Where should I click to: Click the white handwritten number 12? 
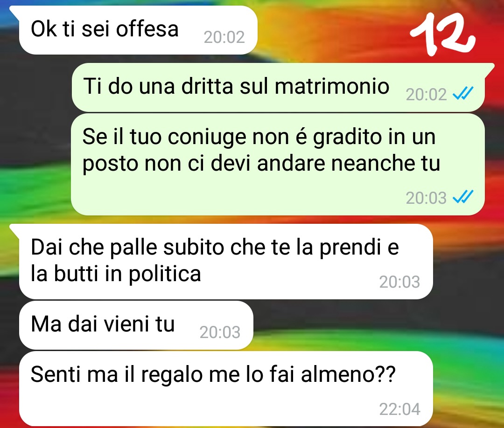click(x=442, y=34)
